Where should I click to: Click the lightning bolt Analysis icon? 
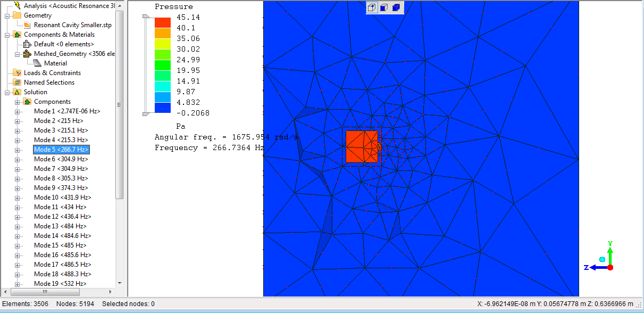(x=18, y=5)
